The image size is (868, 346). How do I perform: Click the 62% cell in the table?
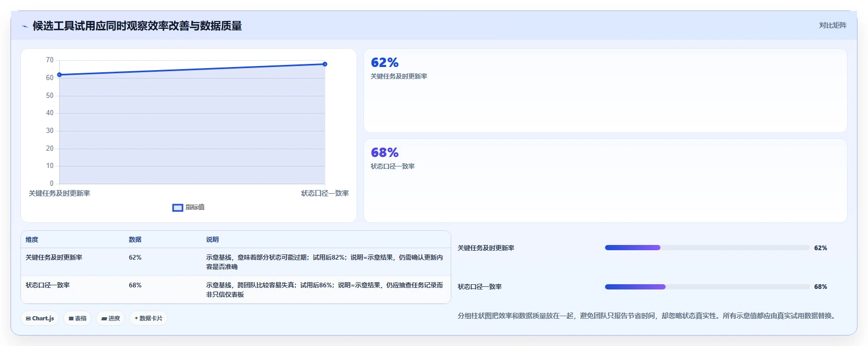[135, 258]
